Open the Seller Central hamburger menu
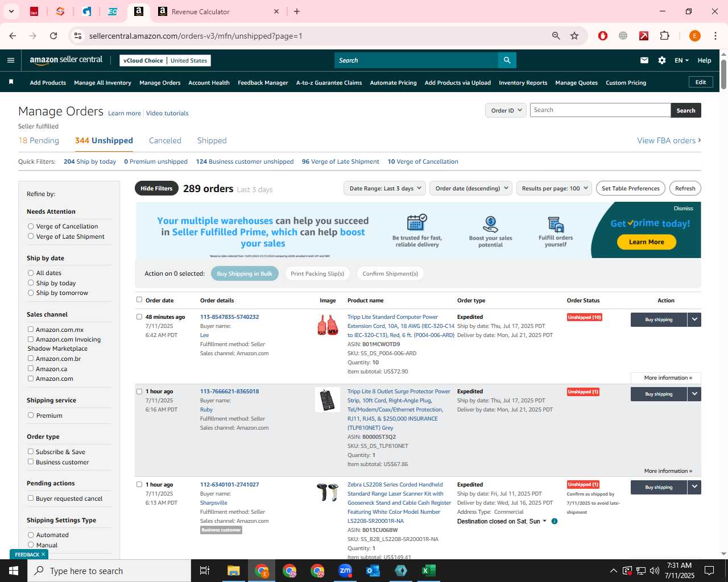Image resolution: width=728 pixels, height=582 pixels. 11,60
